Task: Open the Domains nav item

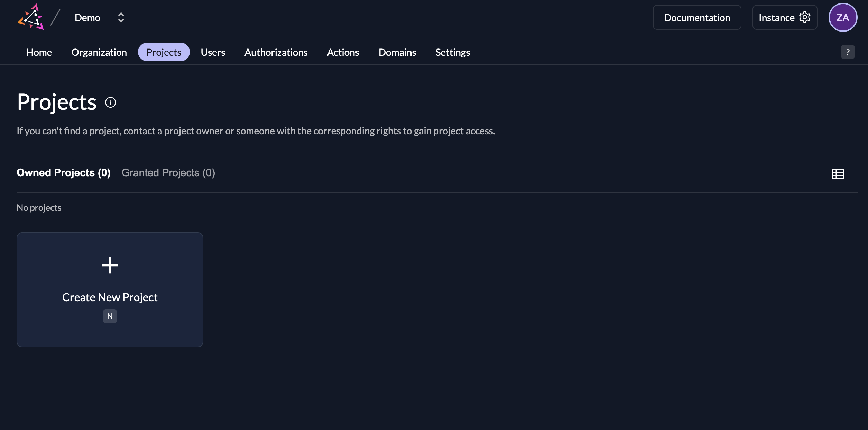Action: (x=397, y=52)
